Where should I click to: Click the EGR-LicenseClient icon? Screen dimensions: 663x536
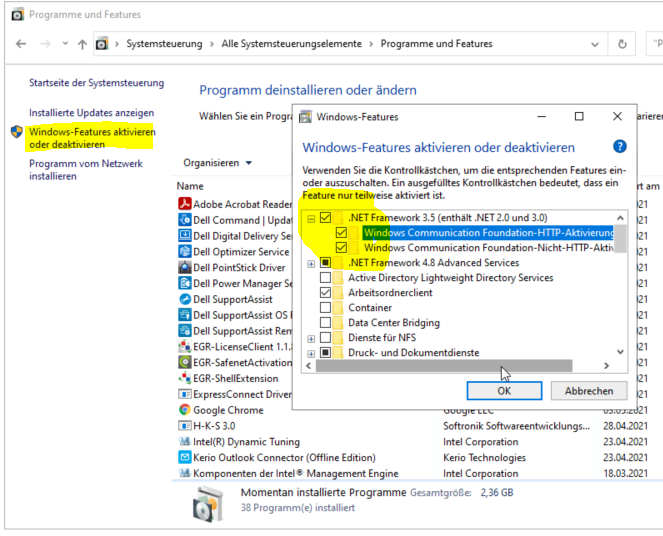point(184,347)
